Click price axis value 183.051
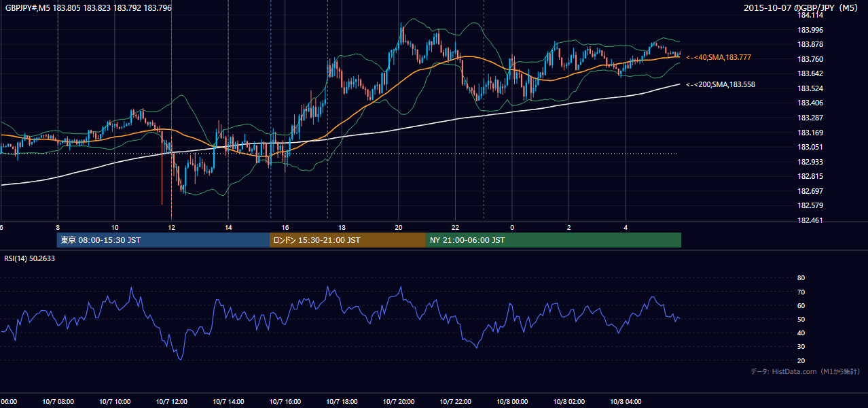The image size is (868, 408). point(810,147)
